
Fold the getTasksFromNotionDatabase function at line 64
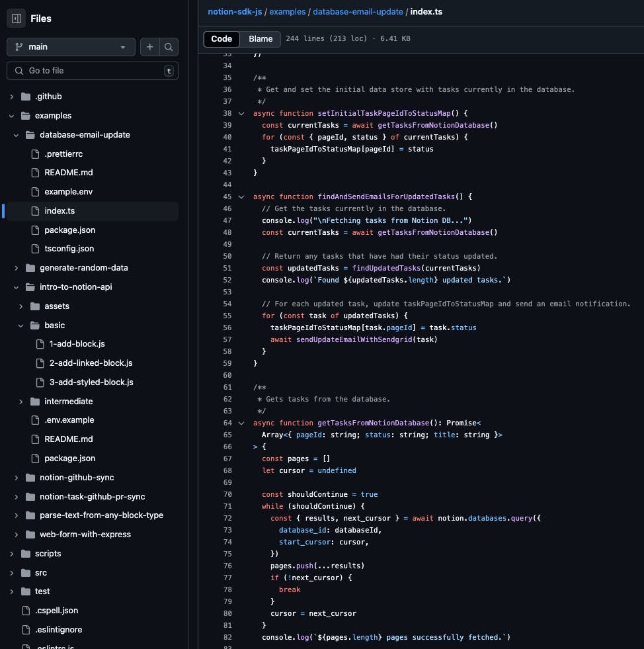click(241, 423)
